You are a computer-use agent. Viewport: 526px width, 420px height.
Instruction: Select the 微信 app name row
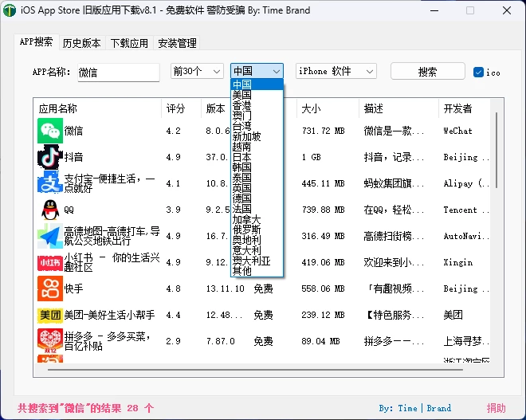point(73,131)
